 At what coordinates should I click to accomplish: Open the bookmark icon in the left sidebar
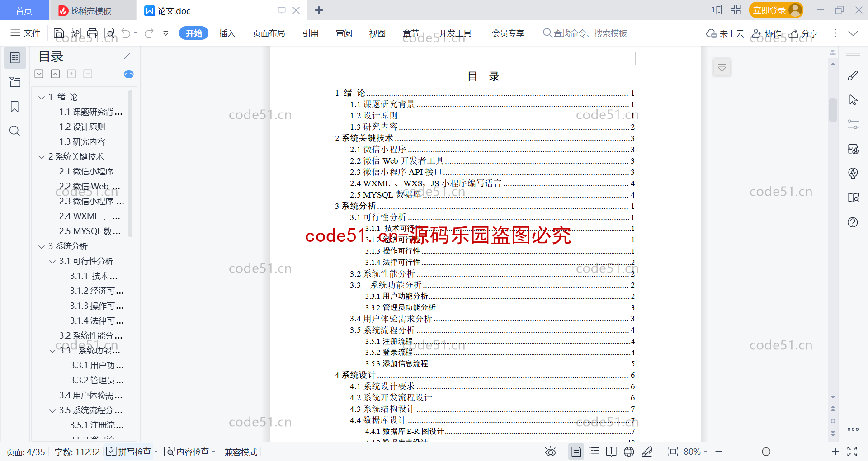[15, 107]
